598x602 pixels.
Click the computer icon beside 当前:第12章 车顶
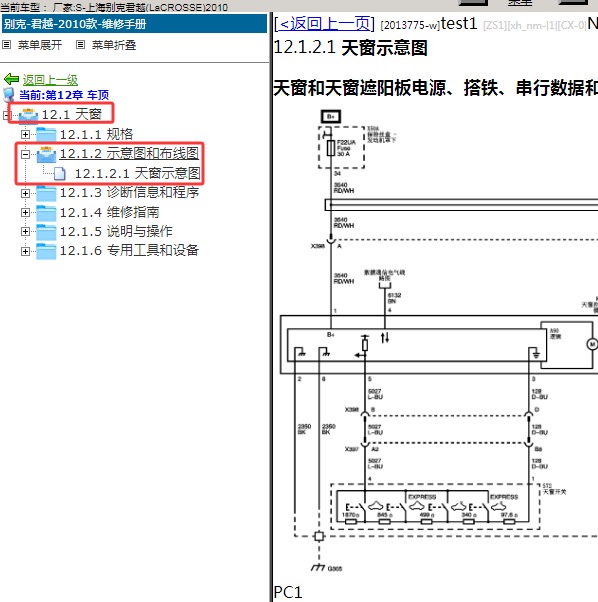click(9, 94)
